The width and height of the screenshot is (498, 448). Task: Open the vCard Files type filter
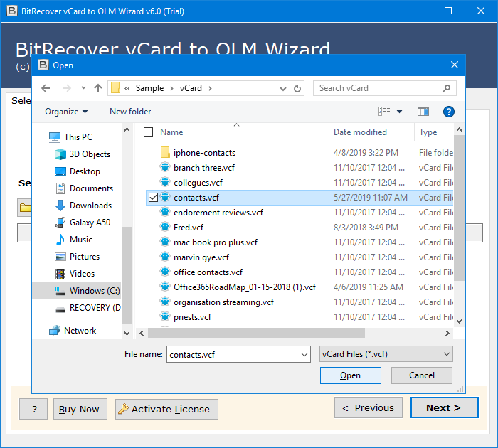386,354
